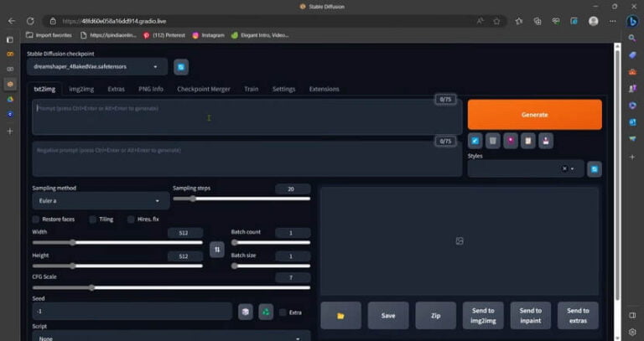Refresh the Stable Diffusion checkpoint list
This screenshot has height=341, width=644.
tap(181, 67)
